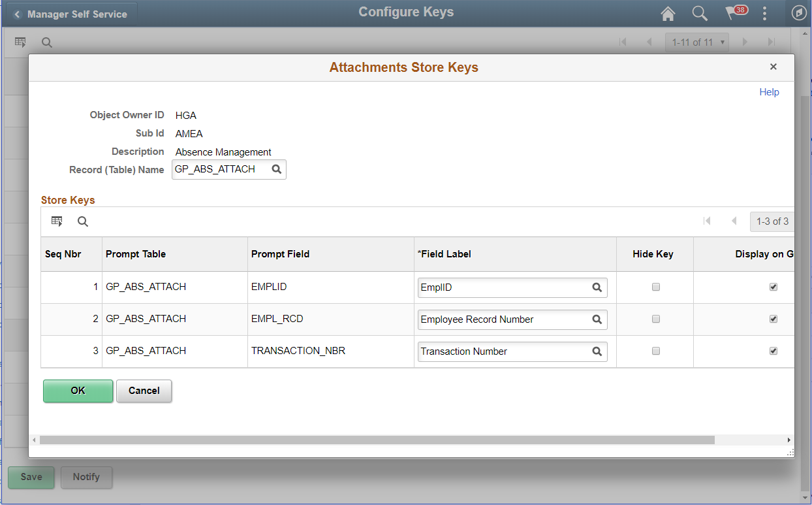
Task: Click the OK button
Action: (78, 391)
